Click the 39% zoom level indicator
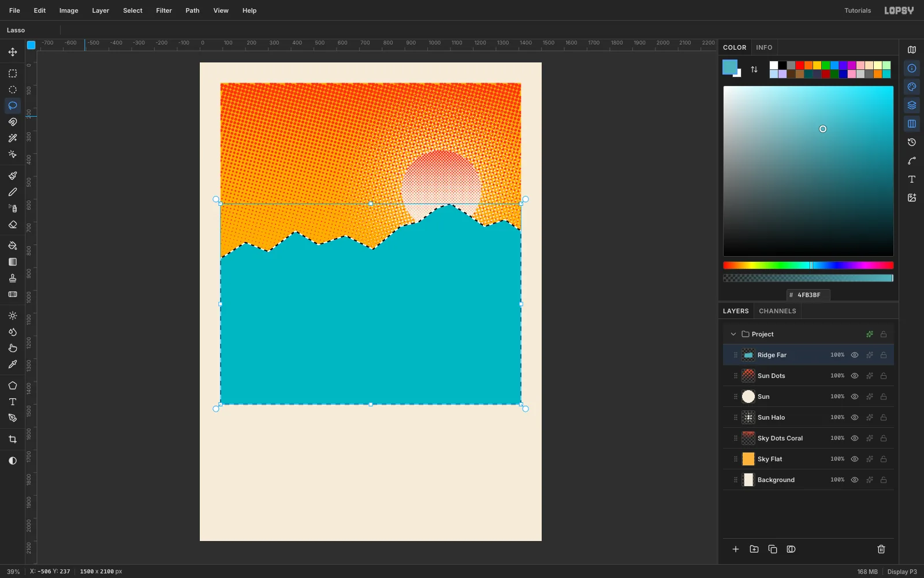This screenshot has height=578, width=924. [x=13, y=572]
